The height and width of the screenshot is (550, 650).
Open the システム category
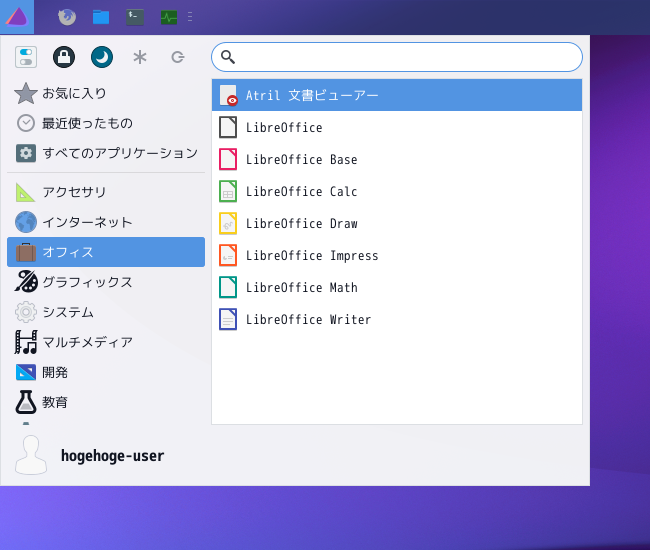pyautogui.click(x=106, y=312)
